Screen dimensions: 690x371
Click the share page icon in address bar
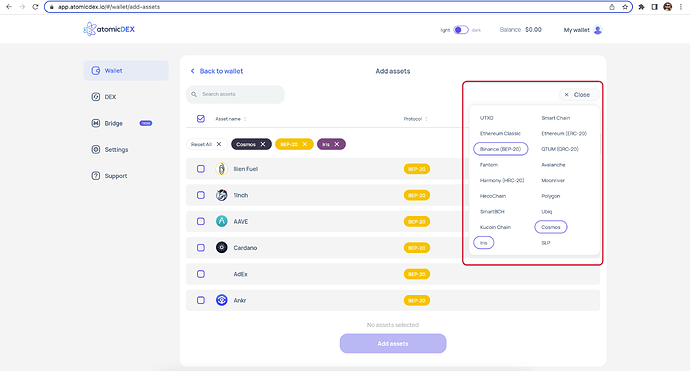point(612,7)
